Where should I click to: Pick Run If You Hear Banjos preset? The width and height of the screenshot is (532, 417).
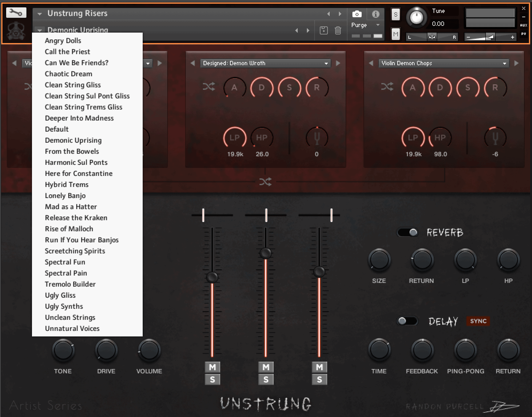tap(81, 240)
